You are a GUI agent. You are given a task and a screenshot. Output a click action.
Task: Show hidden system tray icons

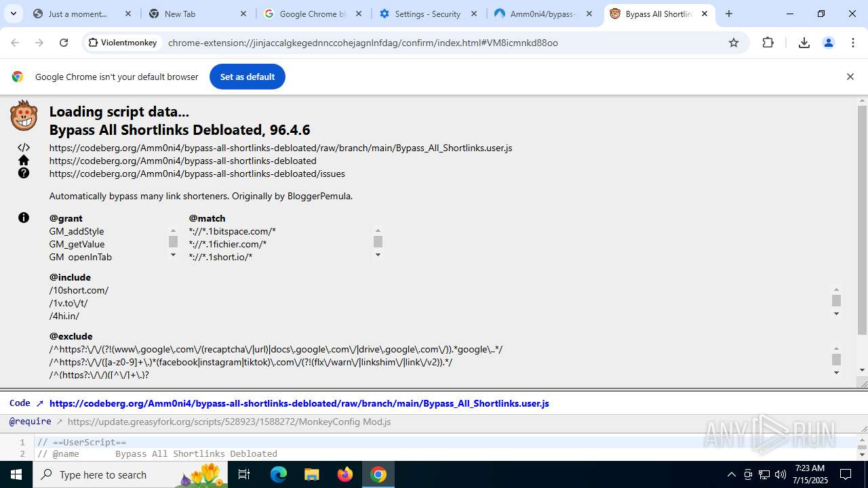coord(731,474)
